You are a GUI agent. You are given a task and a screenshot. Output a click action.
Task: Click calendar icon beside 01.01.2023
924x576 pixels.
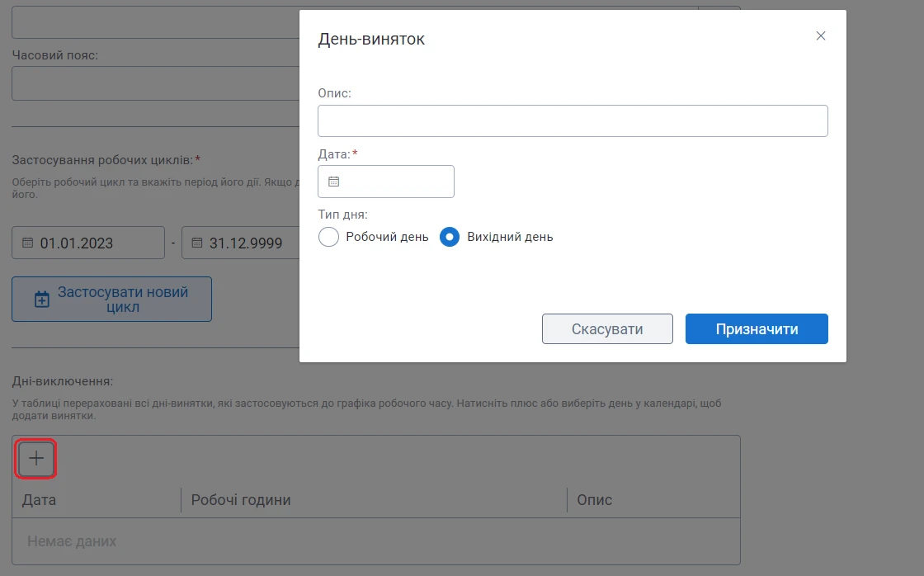pos(28,243)
